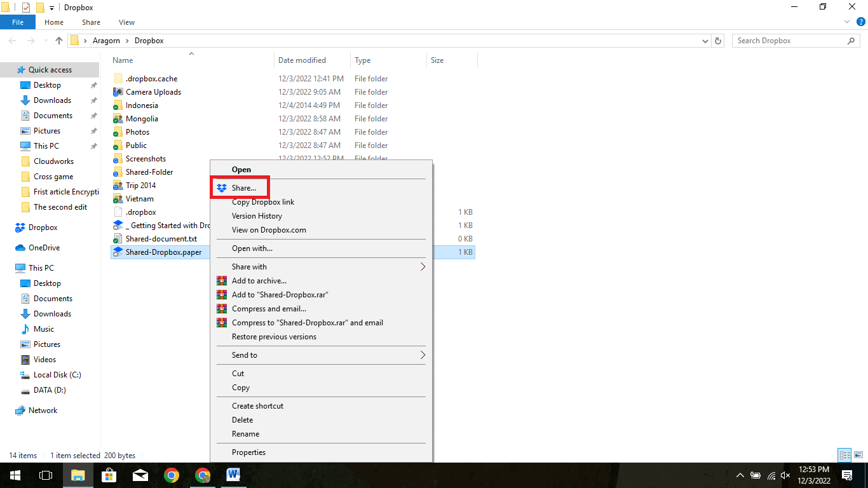Select the Indonesia folder icon
The image size is (868, 488).
[118, 105]
